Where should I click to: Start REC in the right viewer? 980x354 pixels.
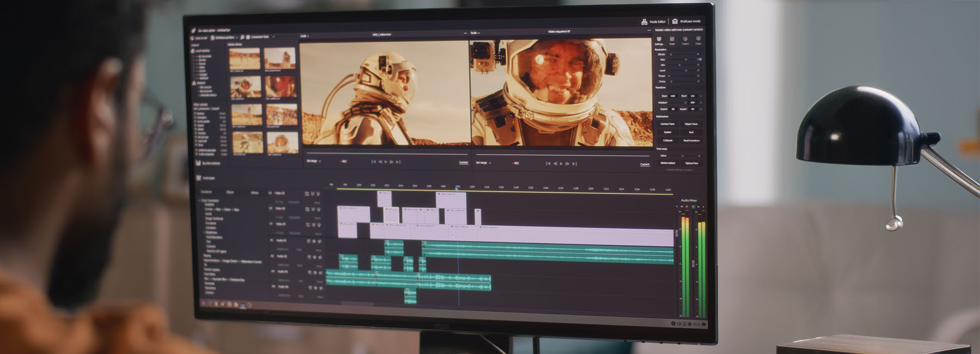click(x=515, y=163)
